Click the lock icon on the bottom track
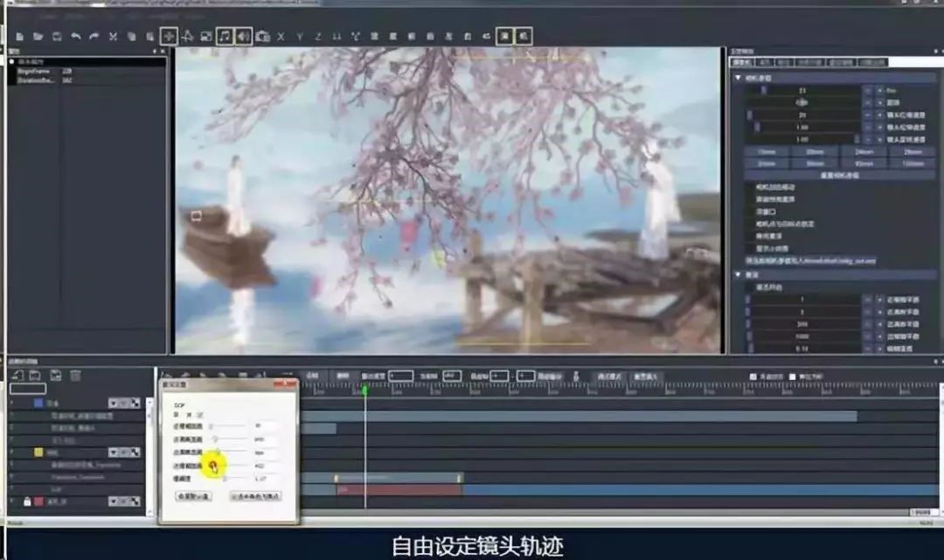This screenshot has width=944, height=560. click(x=27, y=501)
